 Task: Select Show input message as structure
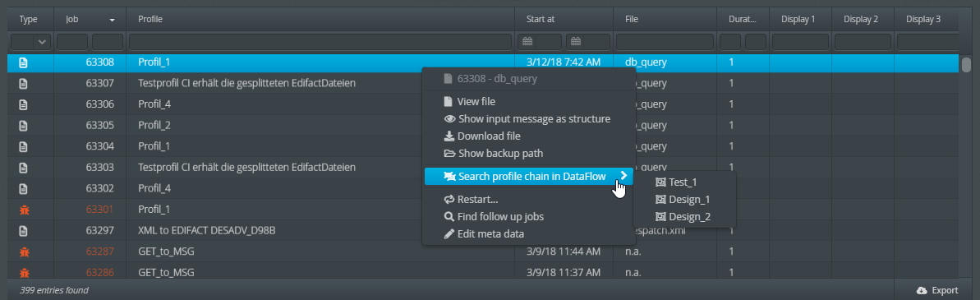pos(527,118)
